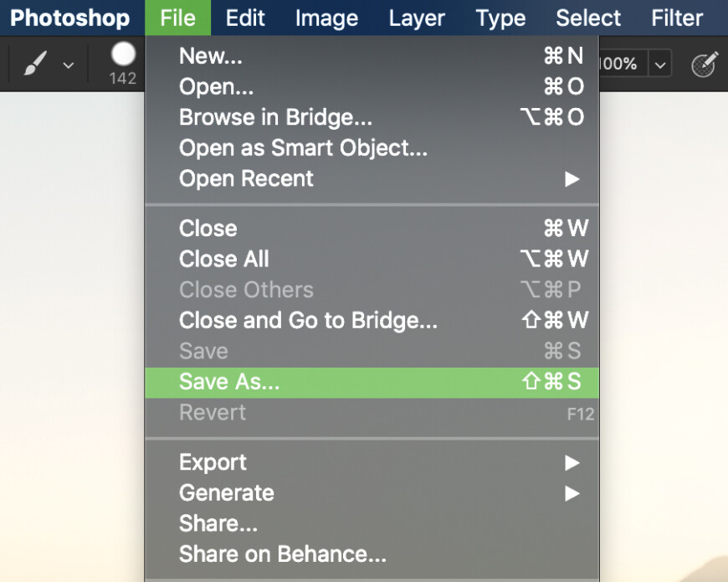Open the Filter menu
Viewport: 728px width, 582px height.
676,18
